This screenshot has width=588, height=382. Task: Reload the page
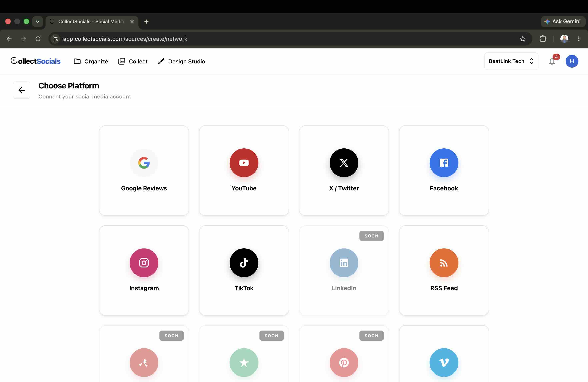[38, 39]
